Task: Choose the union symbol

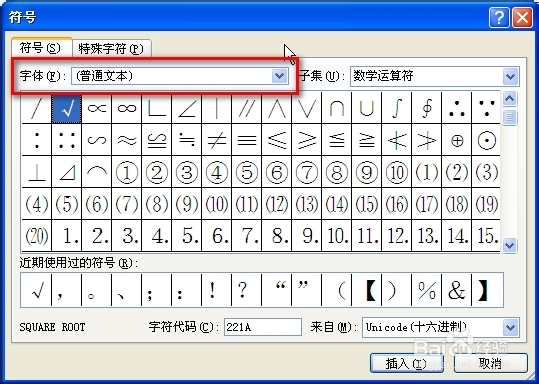Action: 366,109
